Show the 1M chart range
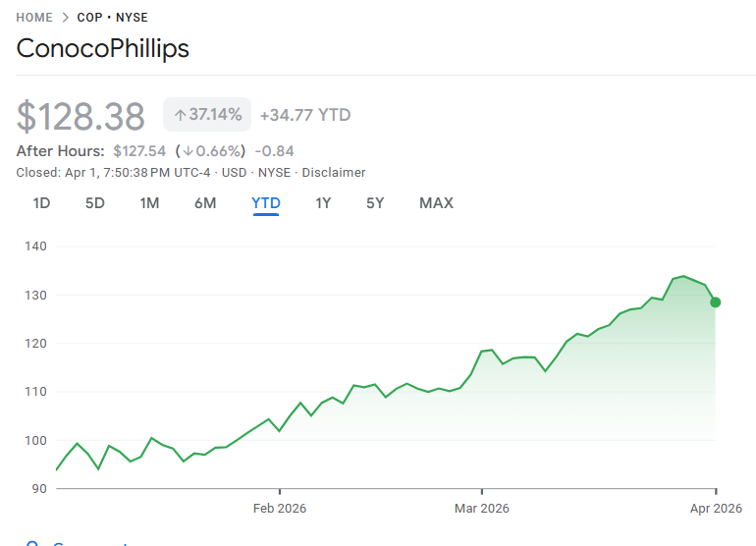The height and width of the screenshot is (546, 756). click(x=149, y=203)
